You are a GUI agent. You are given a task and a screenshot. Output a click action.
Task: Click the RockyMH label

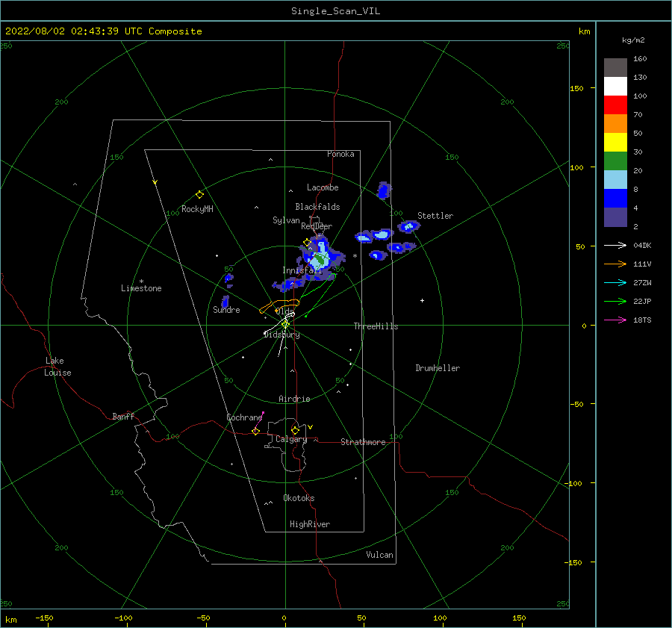click(x=197, y=209)
